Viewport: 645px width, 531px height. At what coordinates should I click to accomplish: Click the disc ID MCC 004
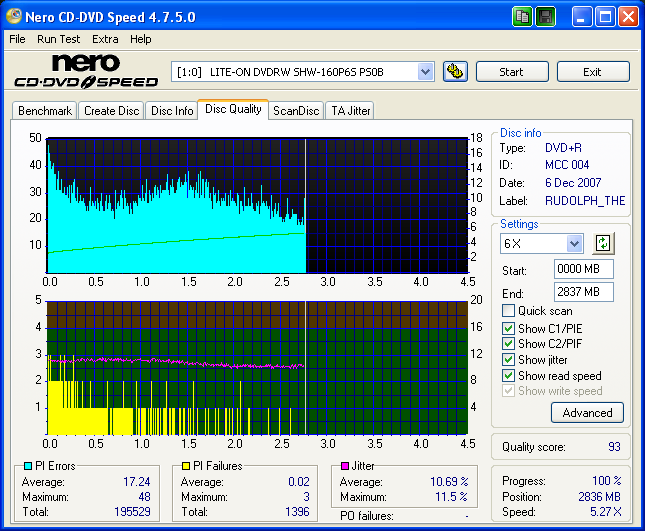[x=567, y=165]
